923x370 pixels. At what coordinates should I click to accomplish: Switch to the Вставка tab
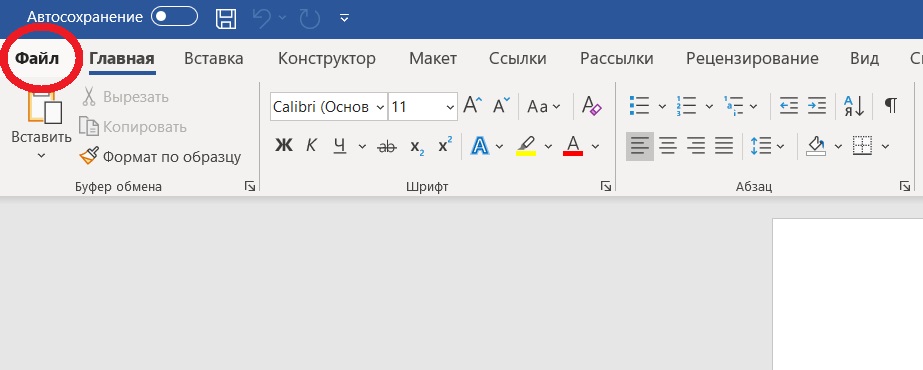point(214,59)
